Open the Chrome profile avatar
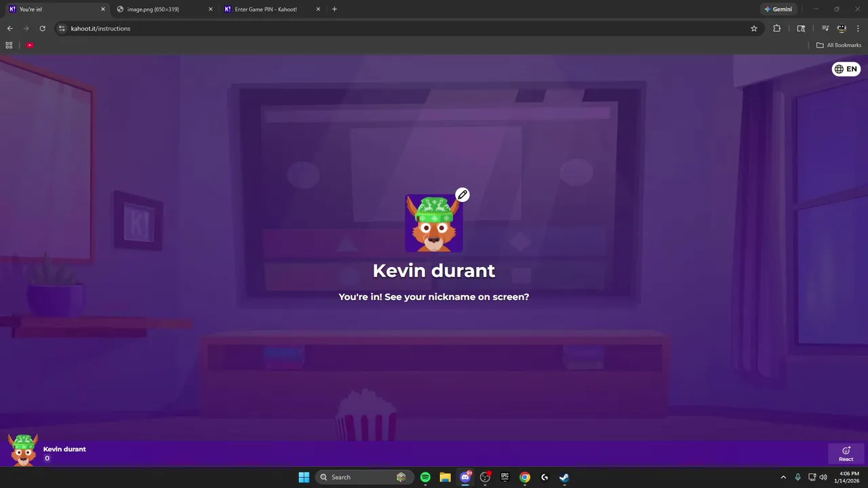The width and height of the screenshot is (868, 488). 842,28
